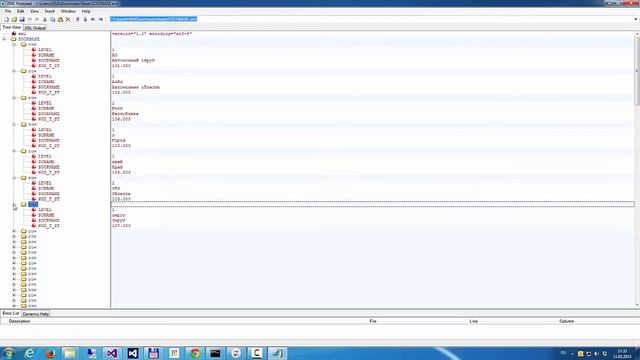
Task: Click the Nudge Down toolbar icon
Action: tap(85, 19)
